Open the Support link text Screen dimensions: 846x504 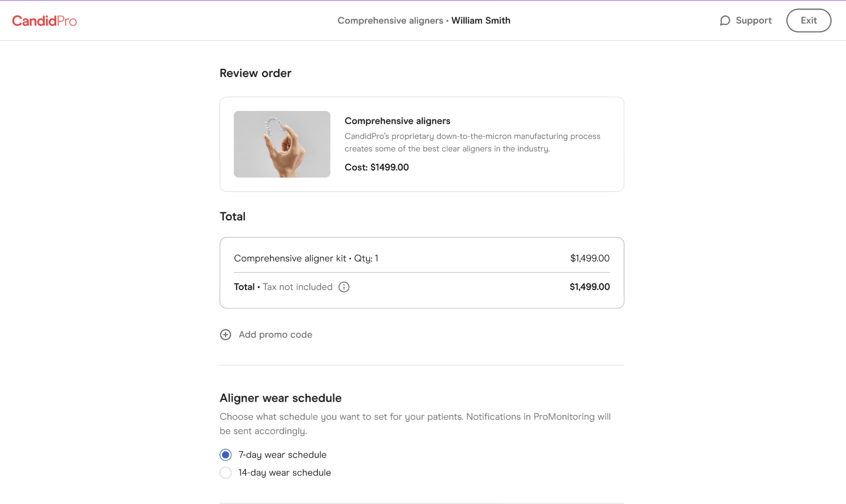753,21
